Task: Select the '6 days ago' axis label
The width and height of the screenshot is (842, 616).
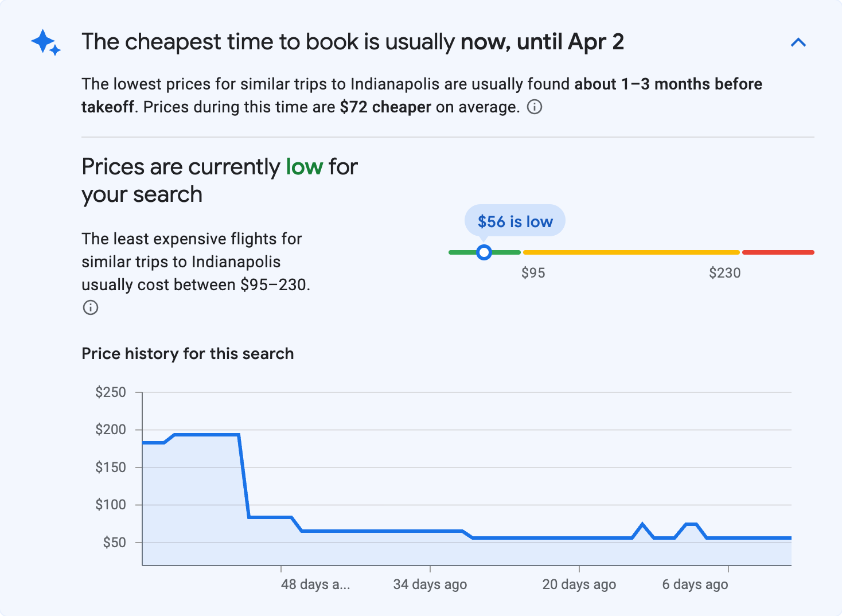Action: (695, 584)
